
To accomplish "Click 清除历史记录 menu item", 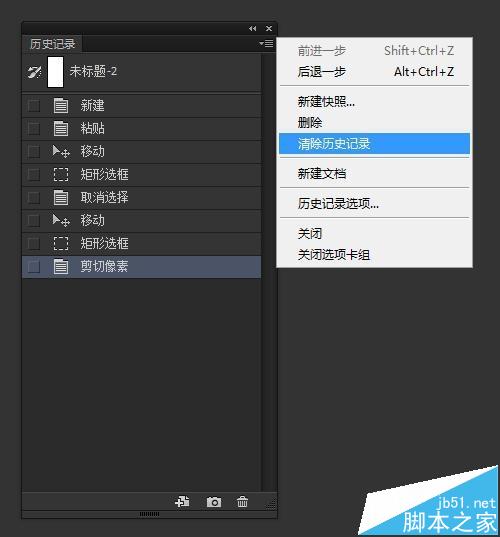I will [x=375, y=144].
